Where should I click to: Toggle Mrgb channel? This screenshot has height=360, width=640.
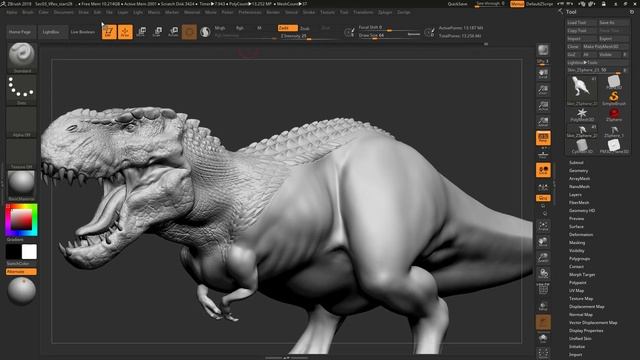tap(220, 28)
